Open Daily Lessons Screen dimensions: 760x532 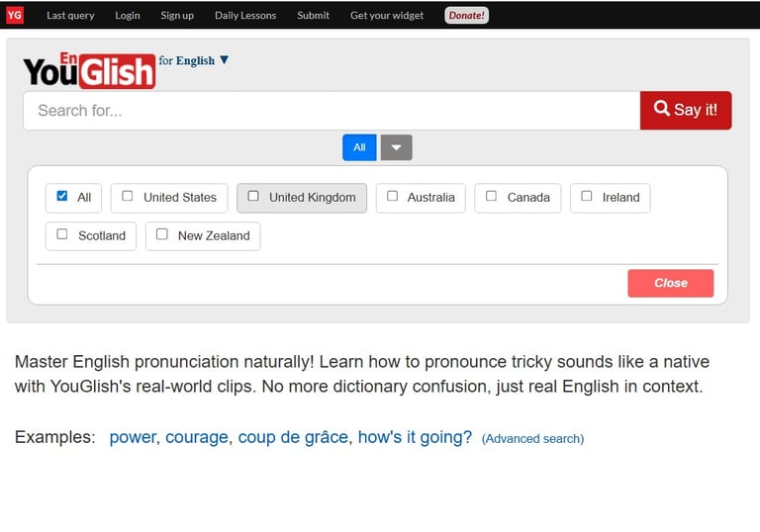245,16
